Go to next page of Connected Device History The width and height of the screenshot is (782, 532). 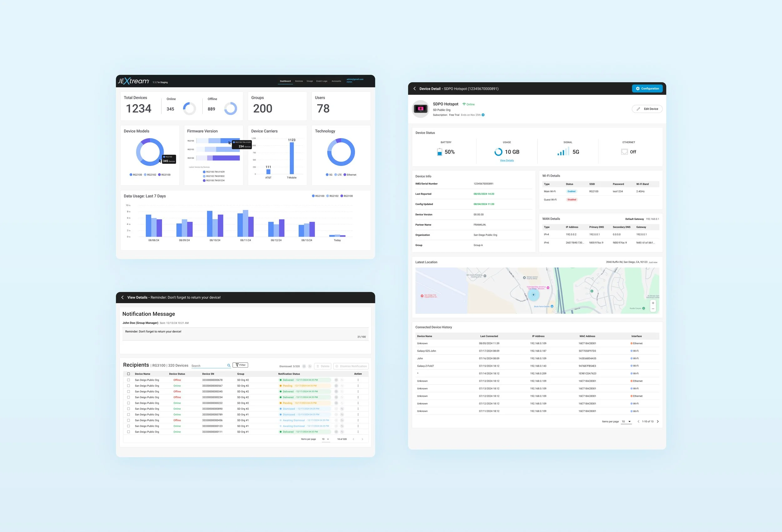[x=658, y=421]
